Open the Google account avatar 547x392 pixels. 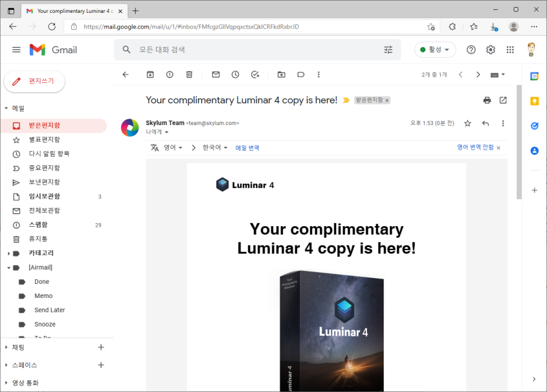531,50
